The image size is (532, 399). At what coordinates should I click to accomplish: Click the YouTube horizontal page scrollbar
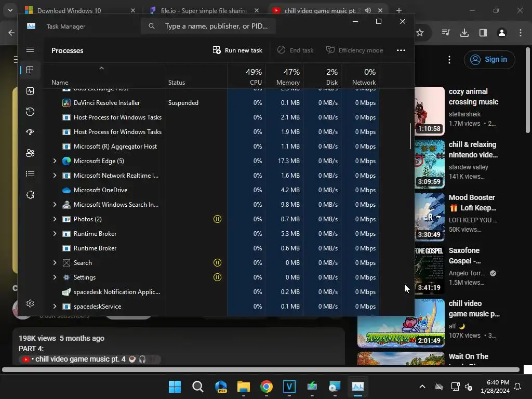tap(261, 369)
